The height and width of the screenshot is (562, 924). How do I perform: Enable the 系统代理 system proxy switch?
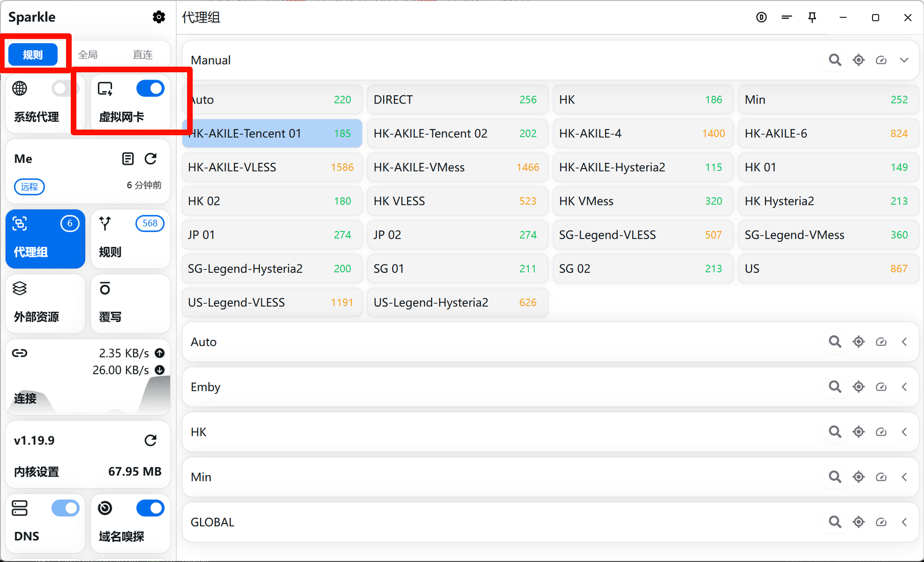(64, 88)
